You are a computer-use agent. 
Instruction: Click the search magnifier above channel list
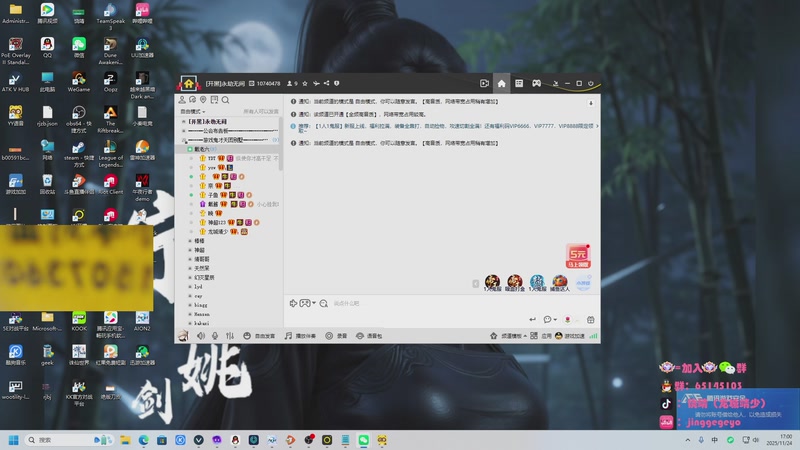click(x=226, y=99)
